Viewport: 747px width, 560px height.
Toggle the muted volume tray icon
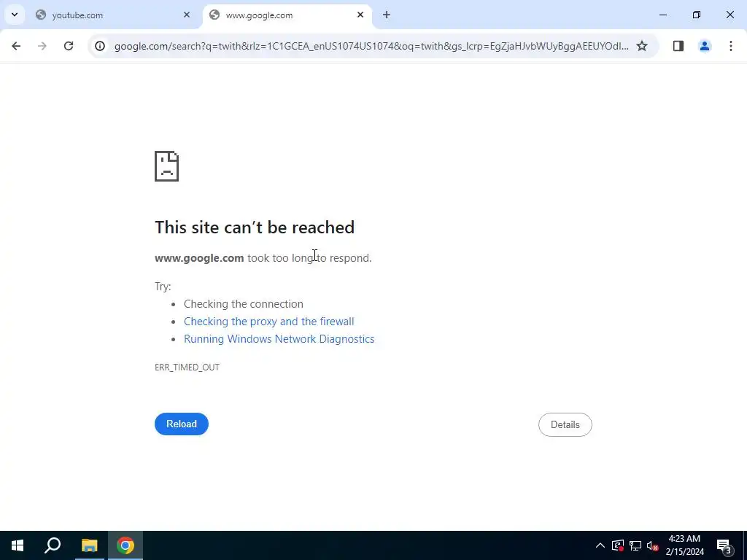click(653, 545)
